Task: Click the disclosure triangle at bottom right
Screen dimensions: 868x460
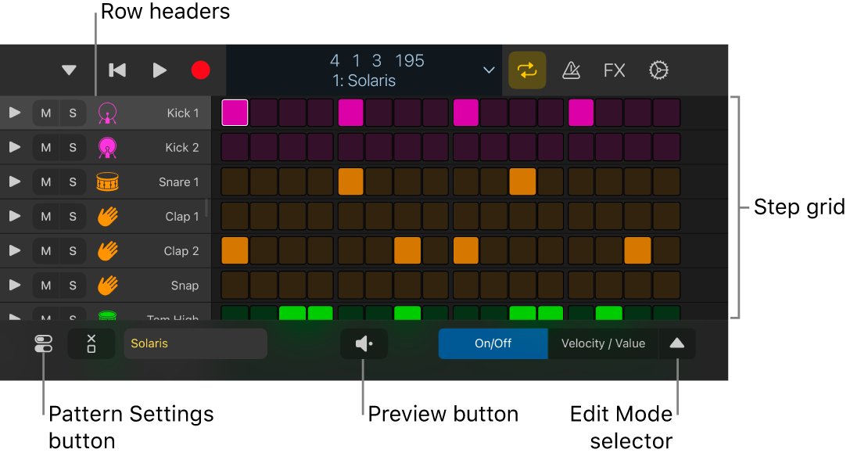Action: (676, 343)
